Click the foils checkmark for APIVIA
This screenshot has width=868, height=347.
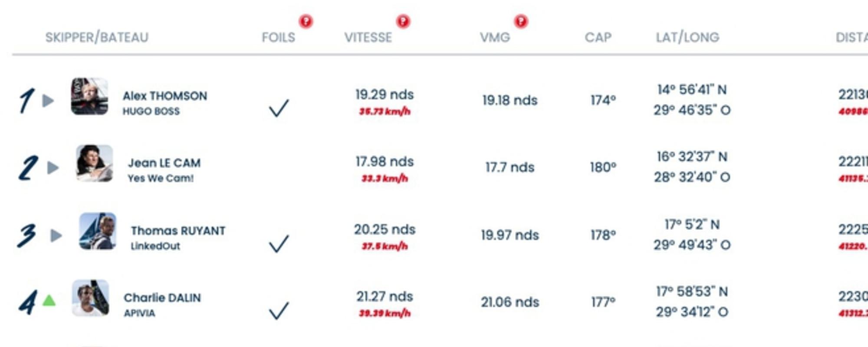pyautogui.click(x=279, y=311)
